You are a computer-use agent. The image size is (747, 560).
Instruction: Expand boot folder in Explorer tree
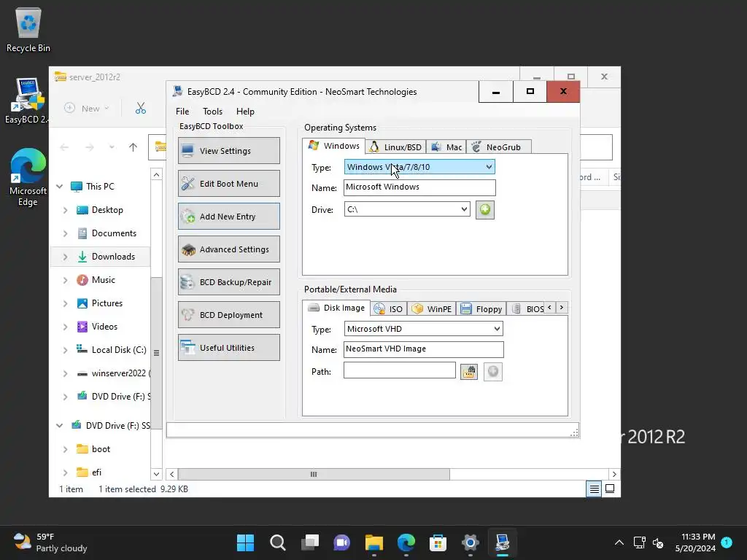(x=65, y=449)
